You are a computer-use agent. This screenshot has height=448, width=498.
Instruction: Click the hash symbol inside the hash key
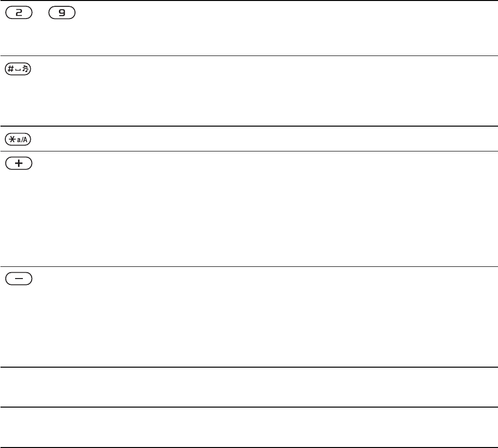[x=11, y=69]
